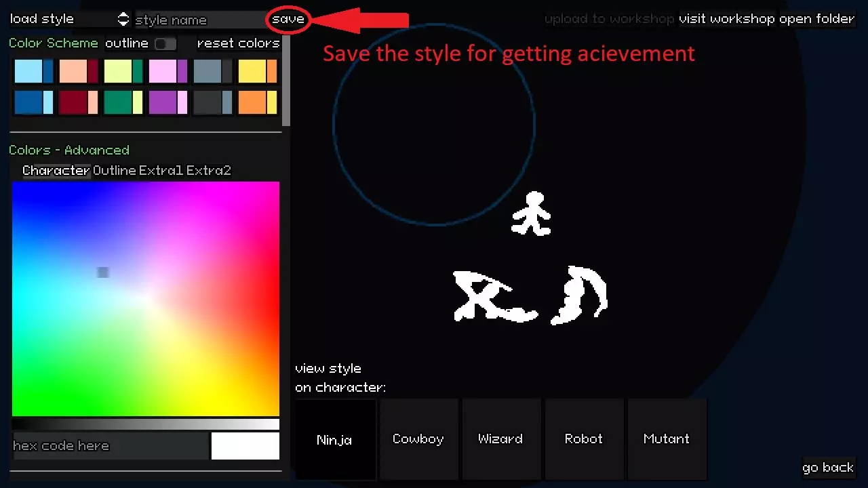The height and width of the screenshot is (488, 868).
Task: Click the left panel vertical scrollbar
Action: pos(287,80)
